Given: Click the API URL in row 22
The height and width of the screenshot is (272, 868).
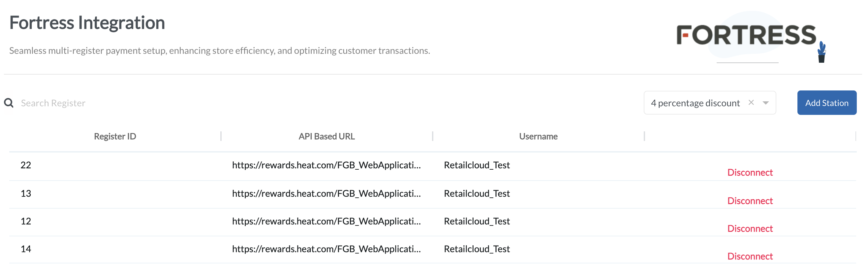Looking at the screenshot, I should (326, 165).
